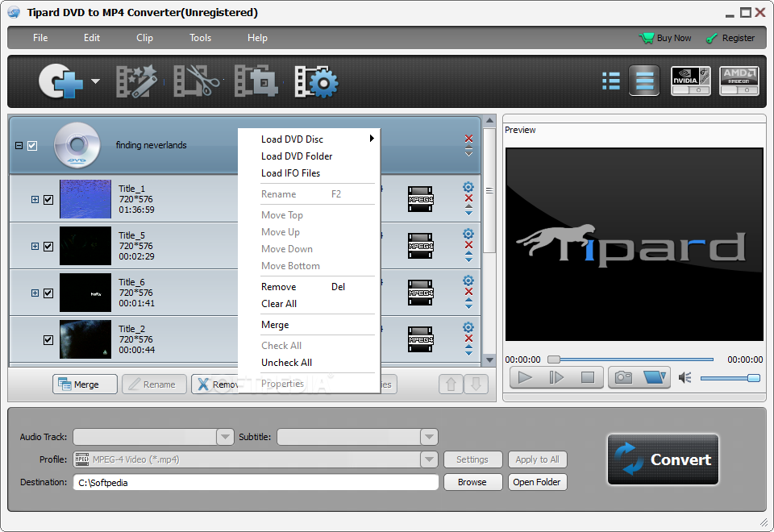Take a snapshot with camera icon
774x532 pixels.
tap(623, 377)
